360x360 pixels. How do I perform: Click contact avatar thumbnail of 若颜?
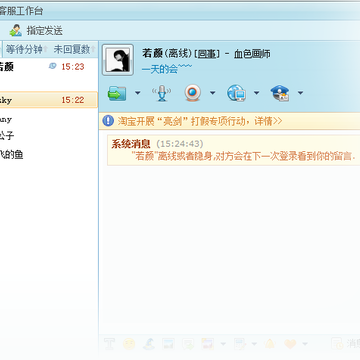tap(118, 60)
